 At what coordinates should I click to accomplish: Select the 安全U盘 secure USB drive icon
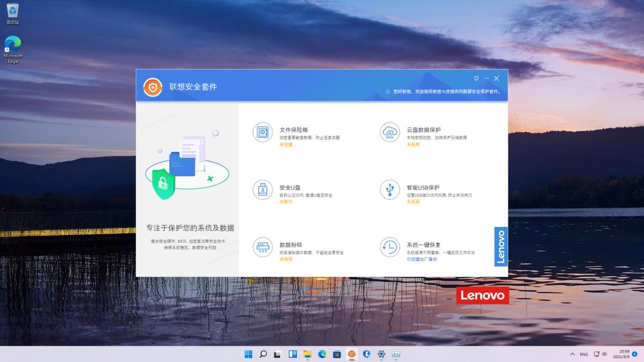point(262,190)
